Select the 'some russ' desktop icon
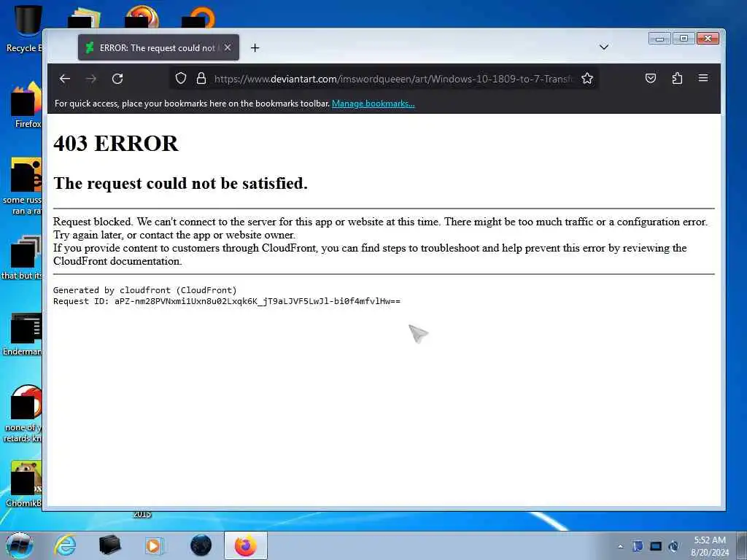This screenshot has height=560, width=747. (23, 186)
